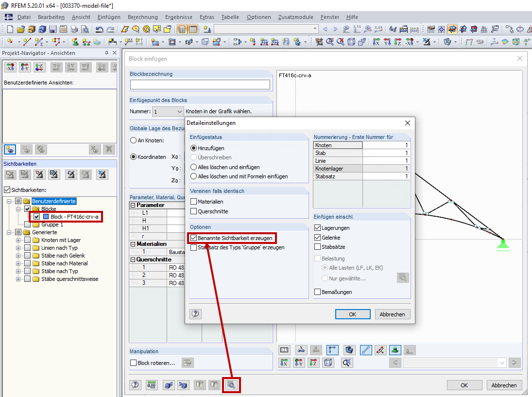Click the green support display icon in preview toolbar
The width and height of the screenshot is (532, 397).
tap(395, 350)
